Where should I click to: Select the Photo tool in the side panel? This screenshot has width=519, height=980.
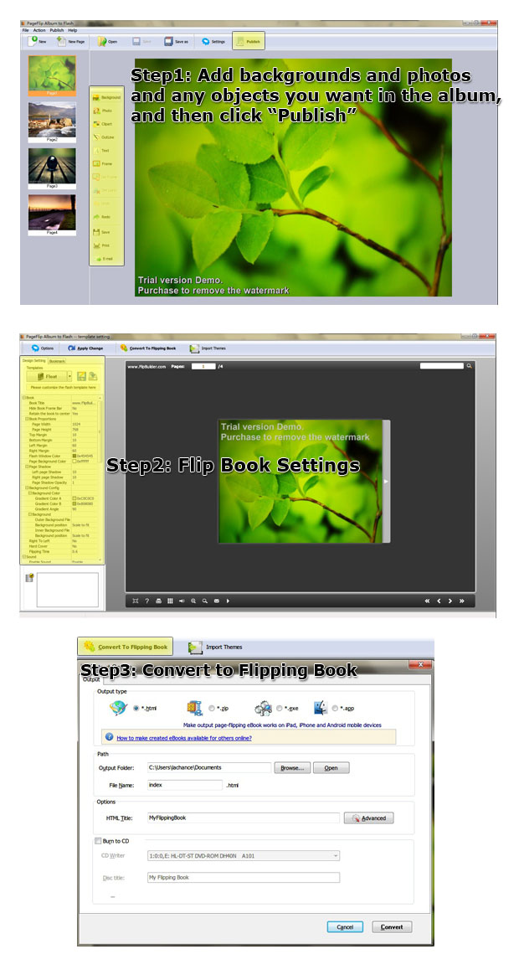tap(103, 110)
